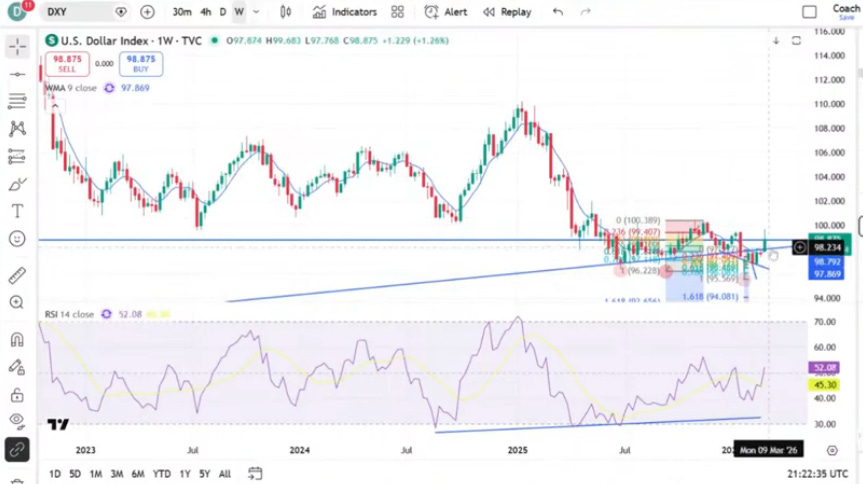Click the 98.234 crosshair price plus button
The width and height of the screenshot is (863, 484).
click(x=800, y=248)
